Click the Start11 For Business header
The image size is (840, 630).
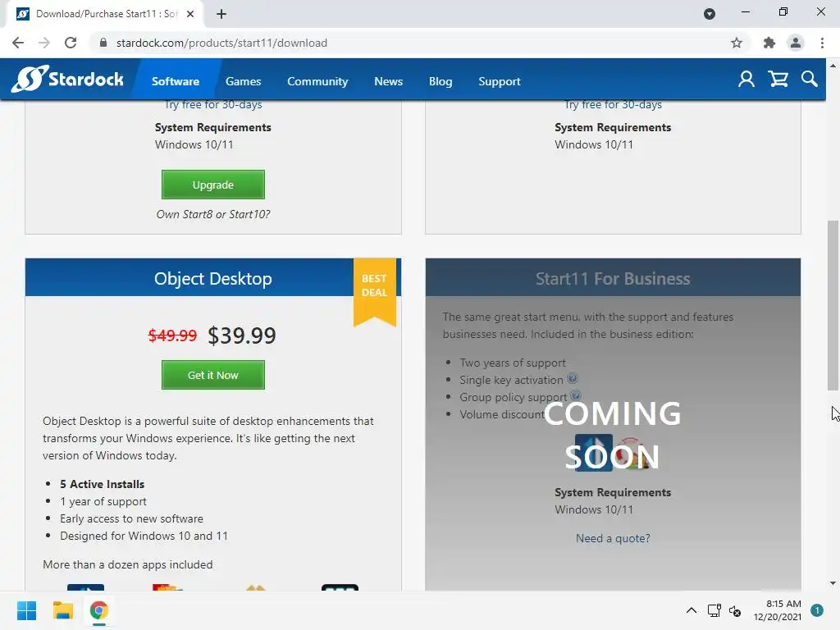pos(613,278)
